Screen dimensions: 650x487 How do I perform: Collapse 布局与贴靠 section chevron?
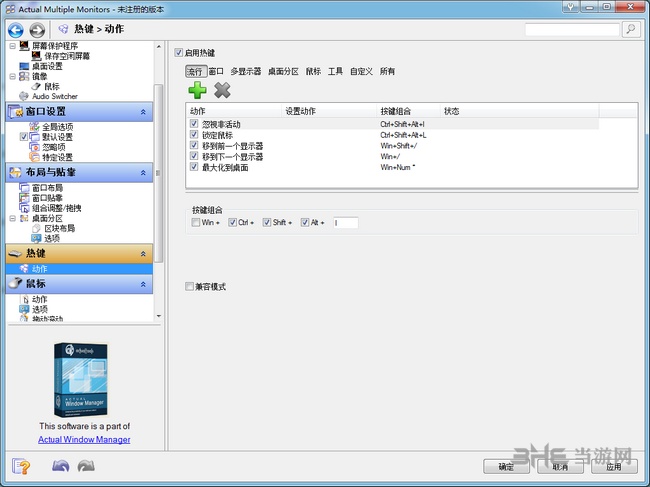pos(143,173)
